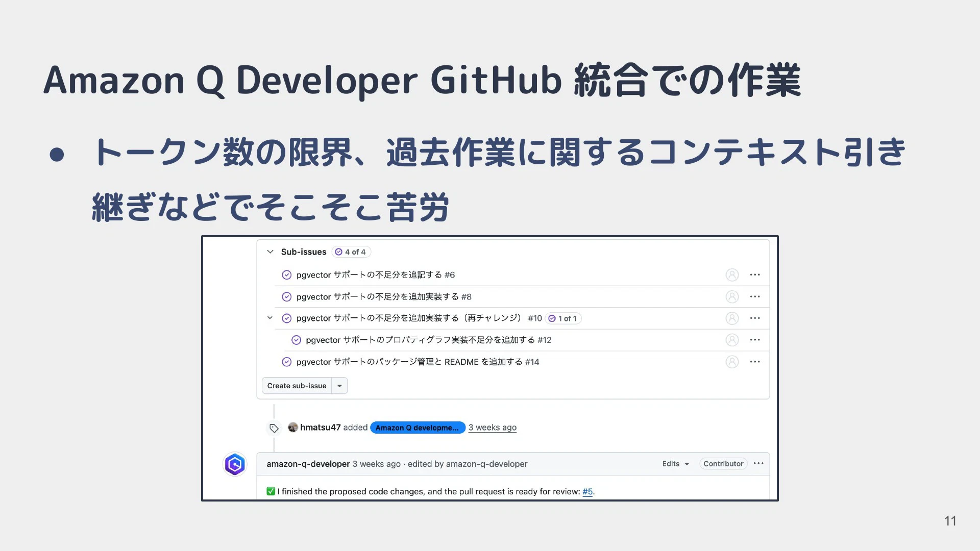Click the closed status icon of issue #6
Viewport: 980px width, 551px height.
point(287,275)
